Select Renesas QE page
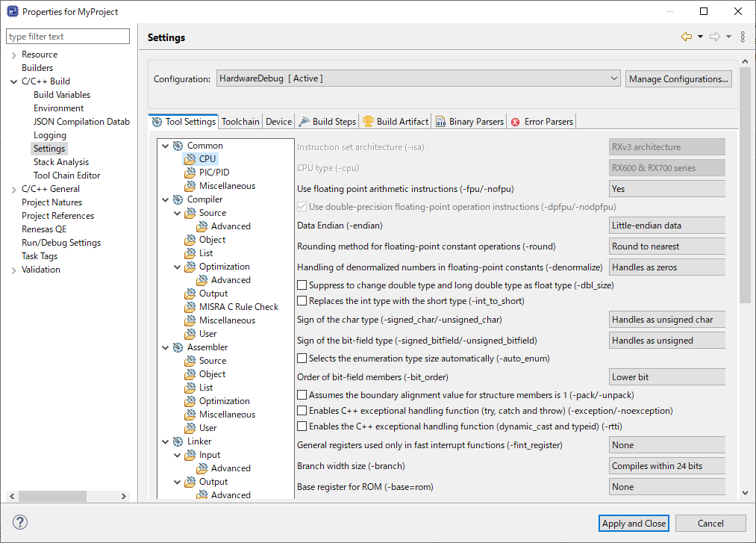The image size is (756, 543). 44,229
